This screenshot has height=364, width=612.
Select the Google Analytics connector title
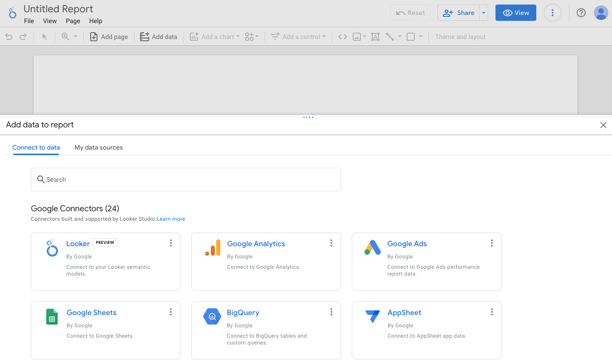point(256,243)
